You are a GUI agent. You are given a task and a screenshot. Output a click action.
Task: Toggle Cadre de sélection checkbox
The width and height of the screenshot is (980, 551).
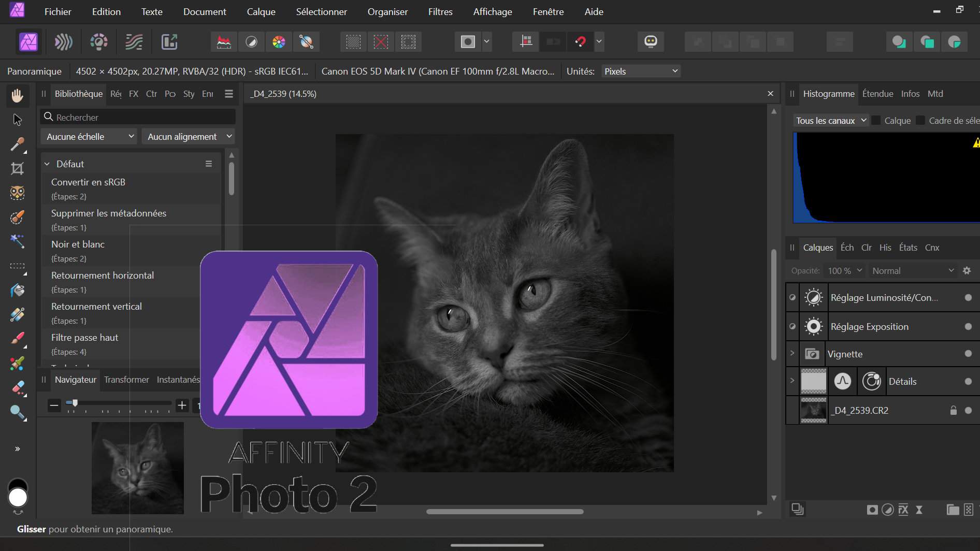pyautogui.click(x=920, y=120)
